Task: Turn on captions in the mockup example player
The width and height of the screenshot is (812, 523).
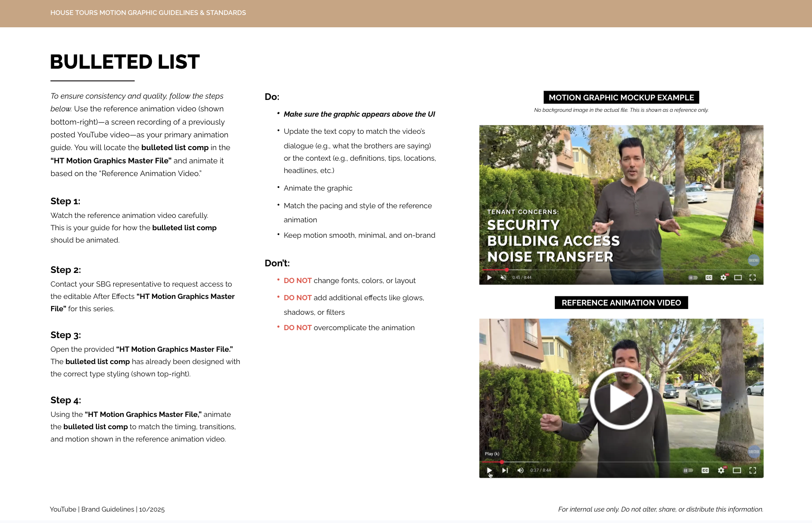Action: [709, 278]
